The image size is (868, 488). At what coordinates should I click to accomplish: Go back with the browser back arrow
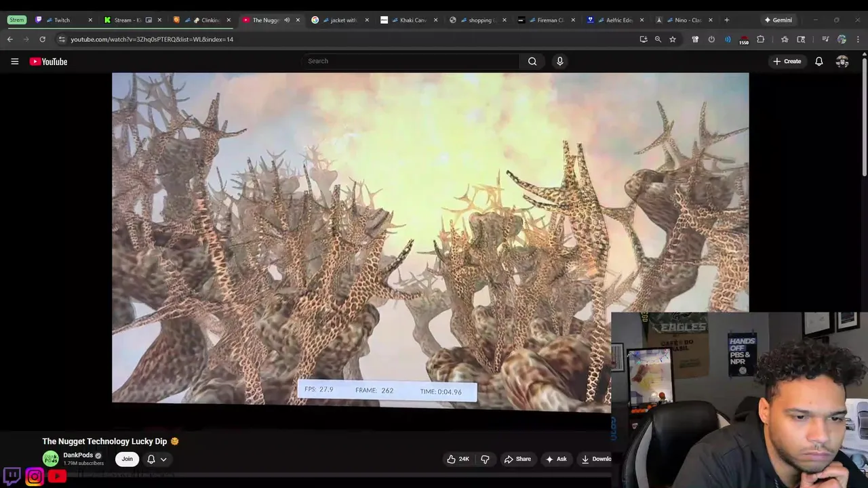click(9, 39)
